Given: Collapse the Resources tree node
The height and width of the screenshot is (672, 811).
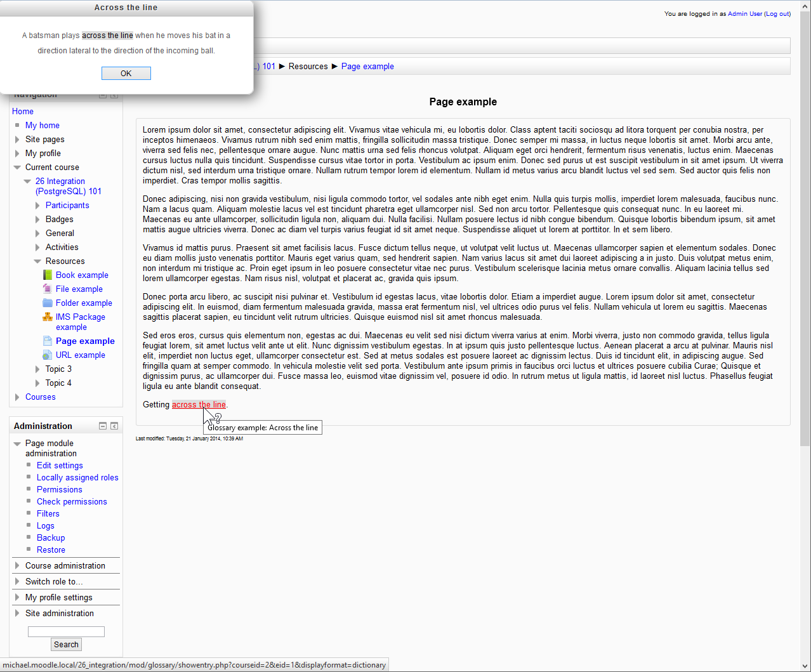Looking at the screenshot, I should 37,261.
